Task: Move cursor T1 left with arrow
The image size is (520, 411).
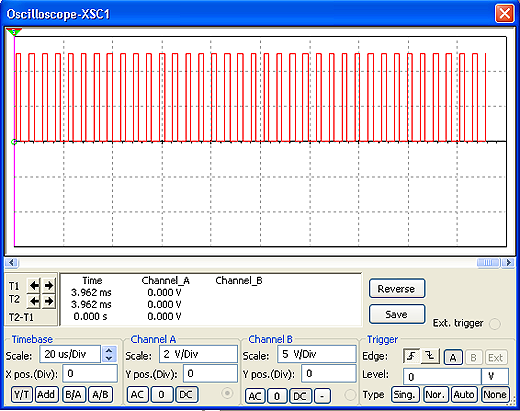Action: pos(34,285)
